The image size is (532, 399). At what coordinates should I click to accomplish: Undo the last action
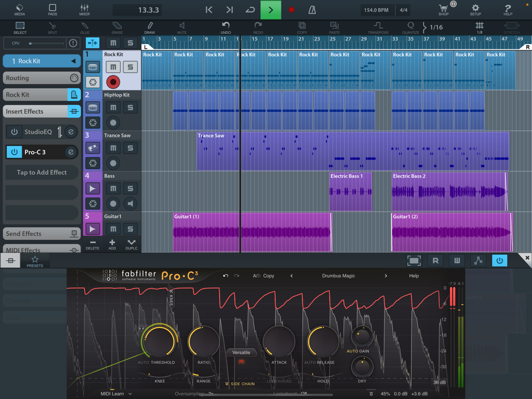(x=225, y=28)
